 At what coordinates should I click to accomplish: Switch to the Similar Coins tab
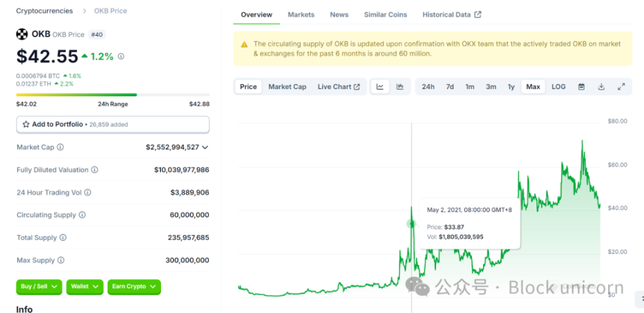click(x=386, y=15)
